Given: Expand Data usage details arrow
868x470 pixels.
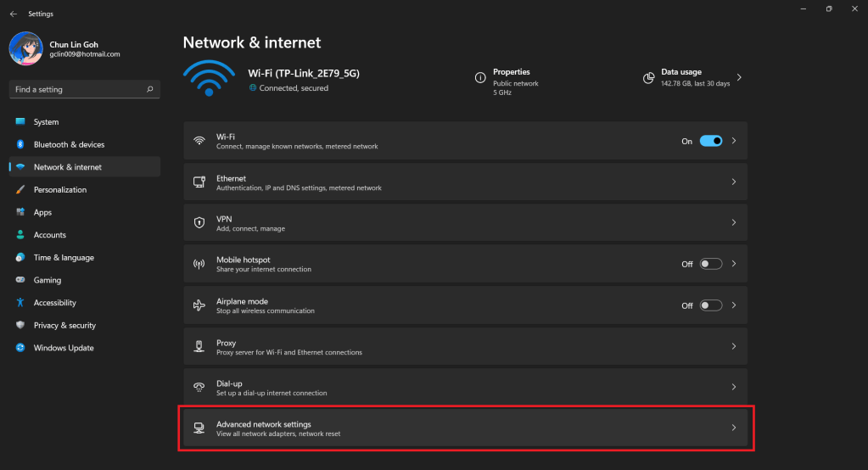Looking at the screenshot, I should 739,77.
